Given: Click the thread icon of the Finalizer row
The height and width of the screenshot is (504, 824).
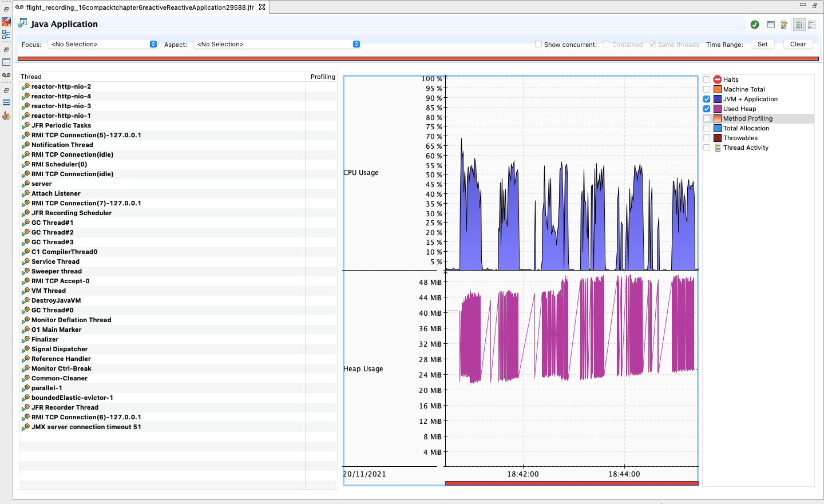Looking at the screenshot, I should 26,339.
